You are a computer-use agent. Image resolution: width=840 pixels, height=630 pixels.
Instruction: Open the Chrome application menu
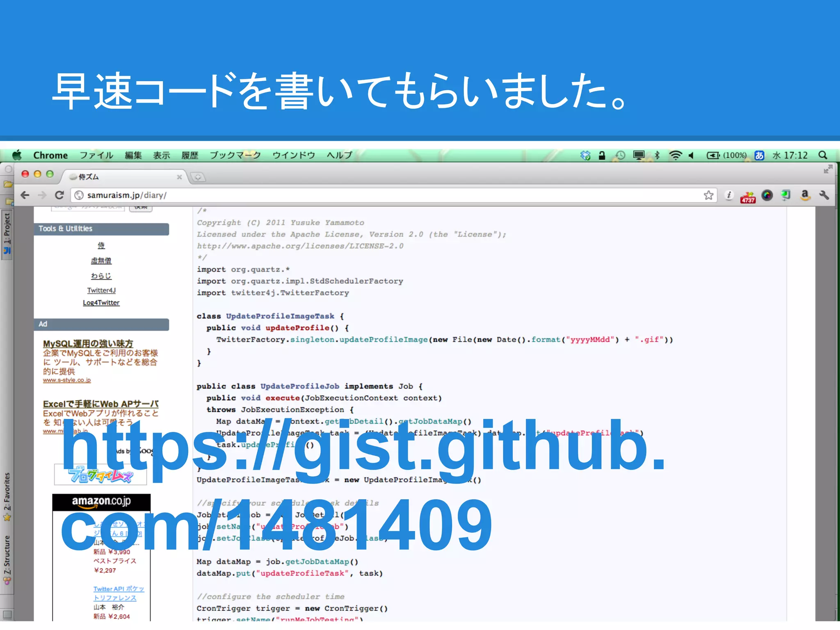50,155
